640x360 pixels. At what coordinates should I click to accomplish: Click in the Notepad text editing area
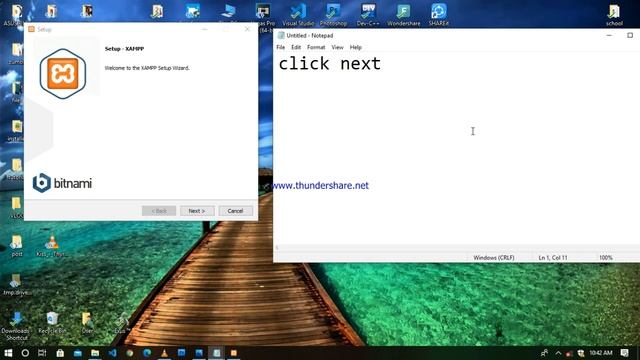click(x=456, y=149)
